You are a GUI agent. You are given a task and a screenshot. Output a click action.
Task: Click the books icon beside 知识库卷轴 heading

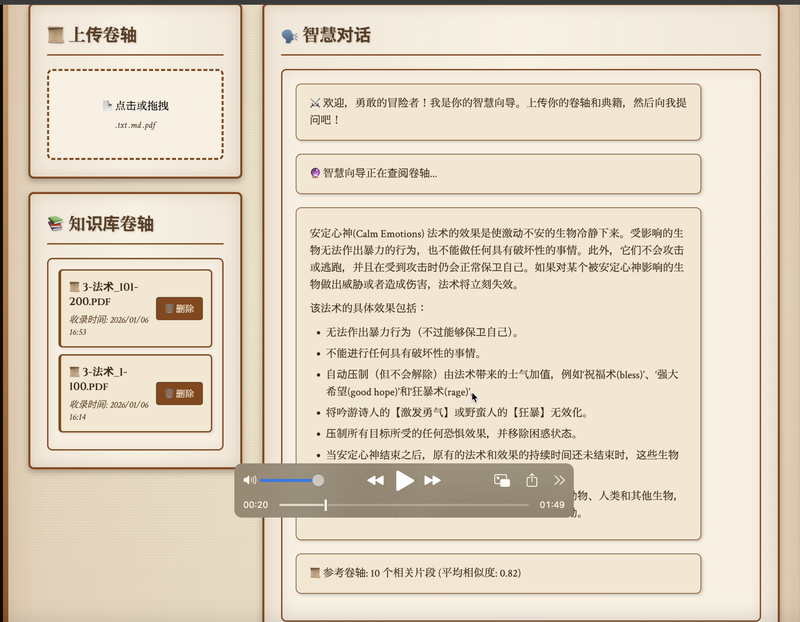56,223
